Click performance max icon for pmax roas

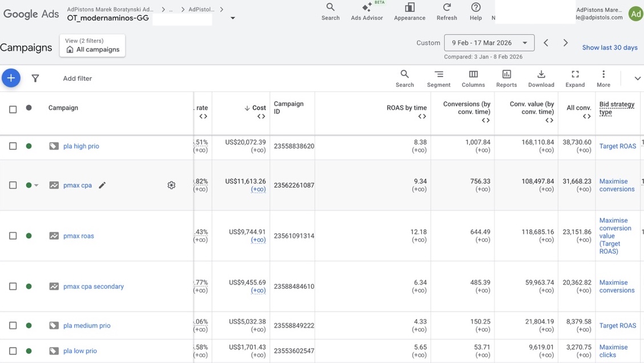[54, 236]
